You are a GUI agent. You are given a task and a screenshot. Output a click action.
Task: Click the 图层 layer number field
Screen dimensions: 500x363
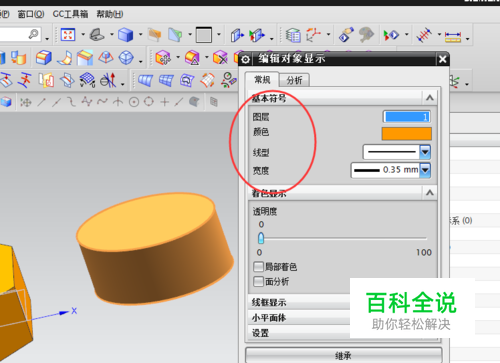click(x=407, y=117)
